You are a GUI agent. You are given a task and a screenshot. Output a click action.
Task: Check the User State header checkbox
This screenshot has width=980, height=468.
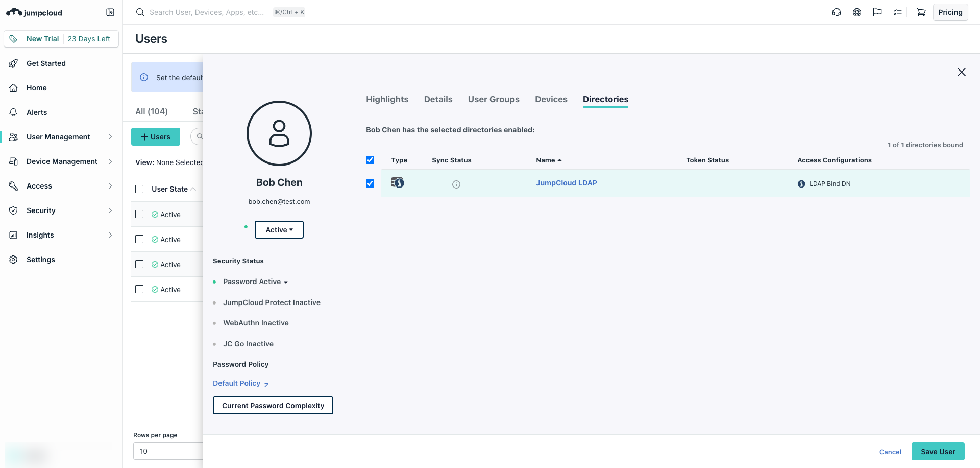click(x=139, y=189)
